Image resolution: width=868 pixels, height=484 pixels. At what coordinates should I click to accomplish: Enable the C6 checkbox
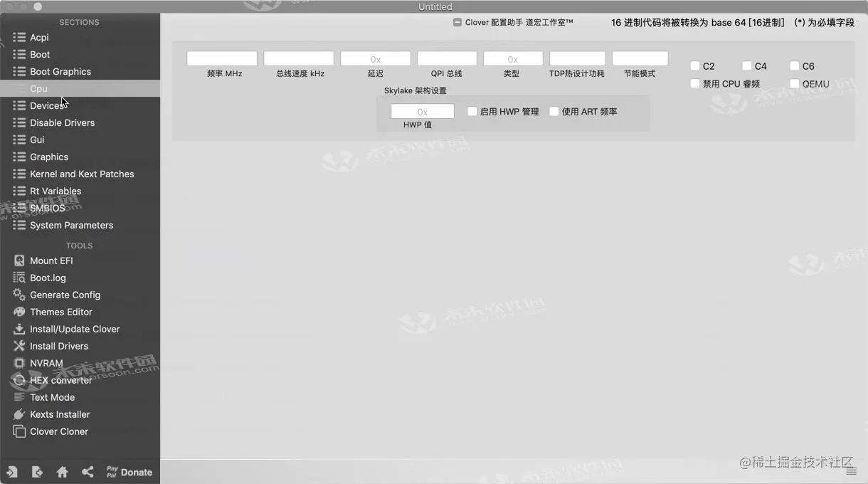[795, 65]
